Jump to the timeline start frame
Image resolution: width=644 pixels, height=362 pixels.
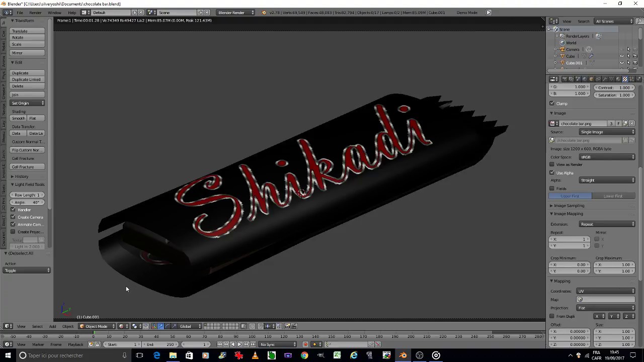(219, 344)
